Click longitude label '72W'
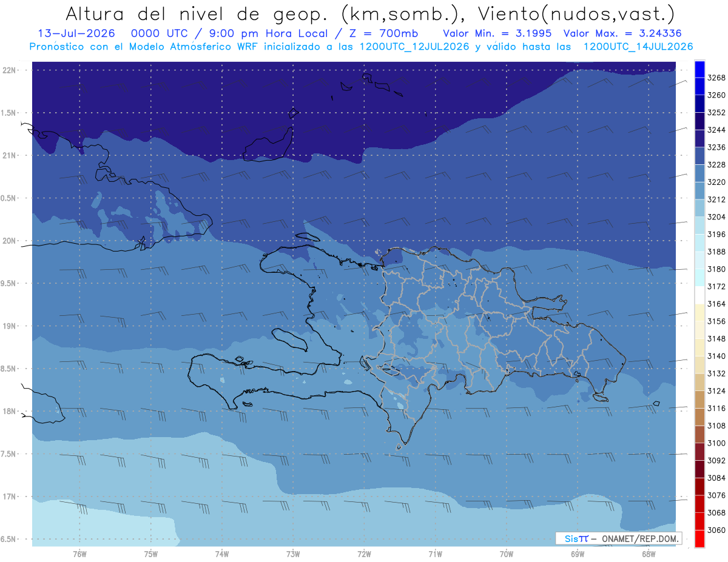This screenshot has height=562, width=728. pyautogui.click(x=365, y=554)
